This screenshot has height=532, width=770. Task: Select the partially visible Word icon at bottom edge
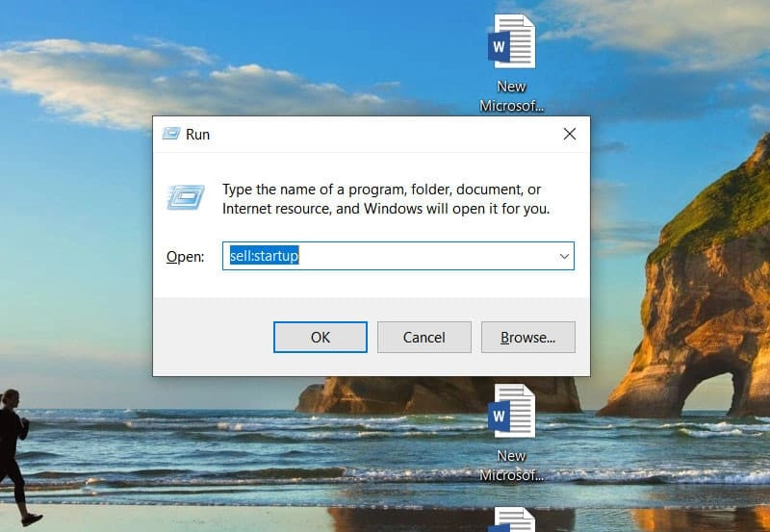coord(511,519)
